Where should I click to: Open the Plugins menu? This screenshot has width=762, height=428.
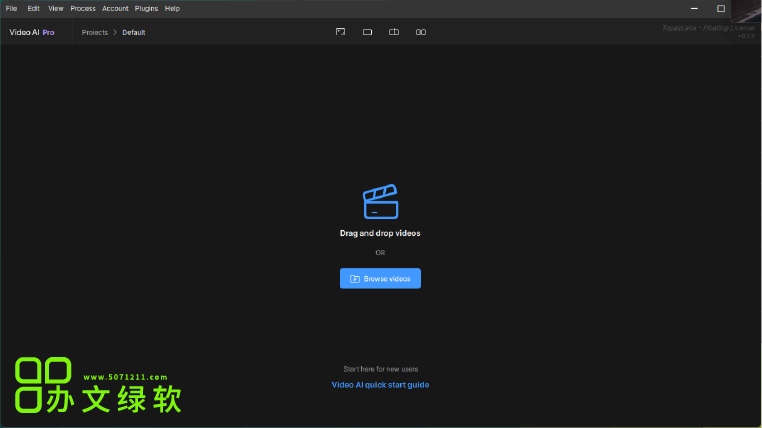[x=146, y=8]
